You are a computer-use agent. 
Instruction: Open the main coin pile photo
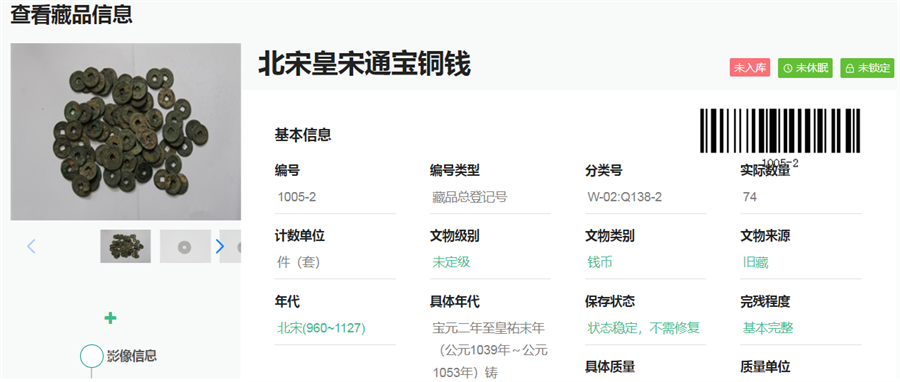pyautogui.click(x=126, y=131)
